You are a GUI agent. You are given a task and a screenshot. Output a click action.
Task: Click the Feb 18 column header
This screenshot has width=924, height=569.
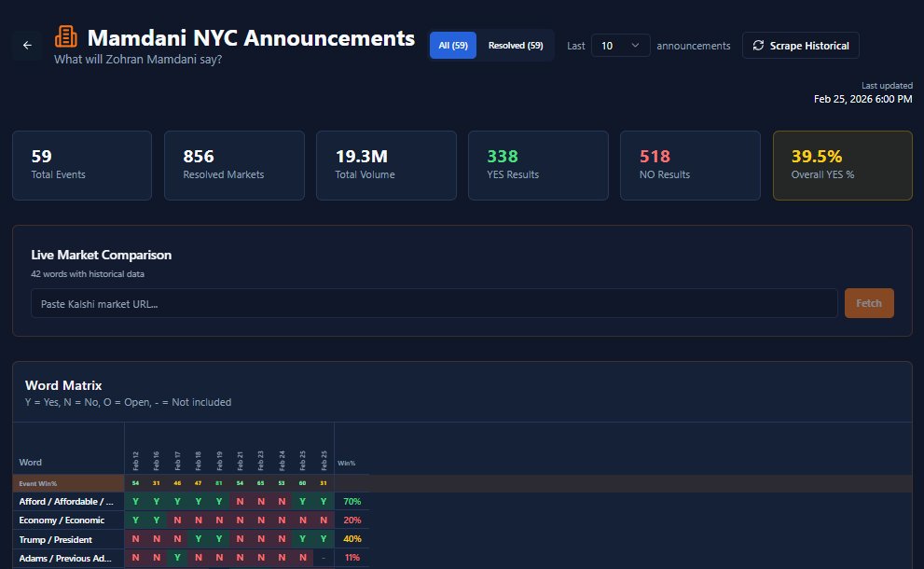(198, 461)
